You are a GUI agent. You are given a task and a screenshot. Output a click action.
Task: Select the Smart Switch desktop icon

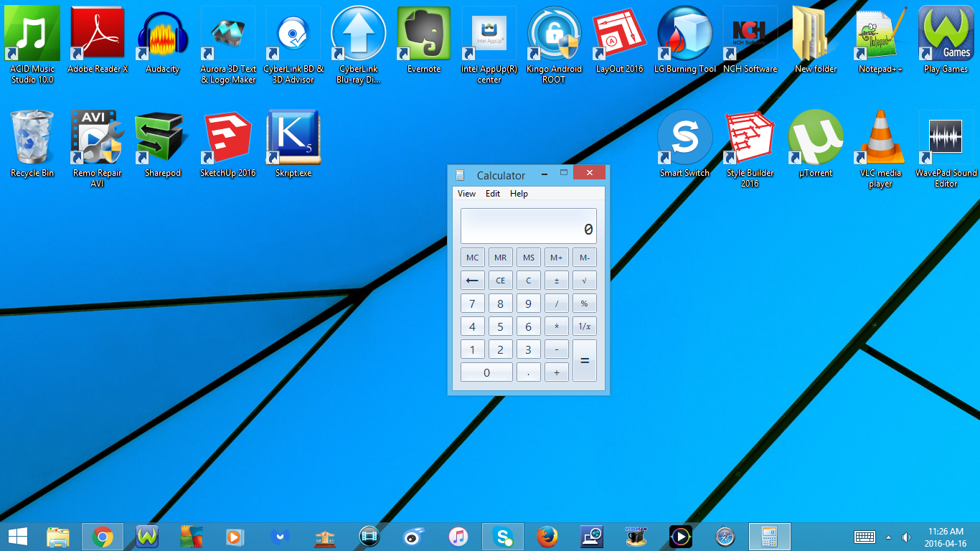pos(685,137)
